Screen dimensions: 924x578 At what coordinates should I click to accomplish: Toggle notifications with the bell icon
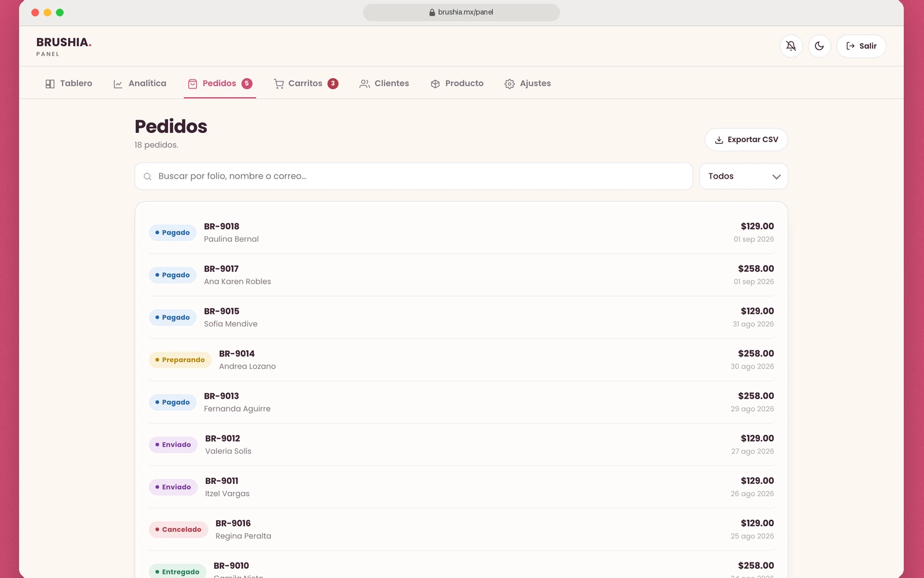[x=791, y=46]
